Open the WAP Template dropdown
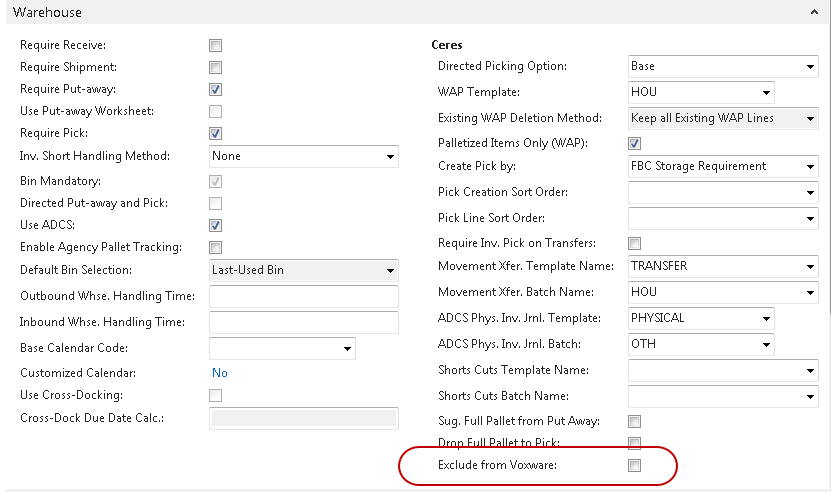 point(765,92)
